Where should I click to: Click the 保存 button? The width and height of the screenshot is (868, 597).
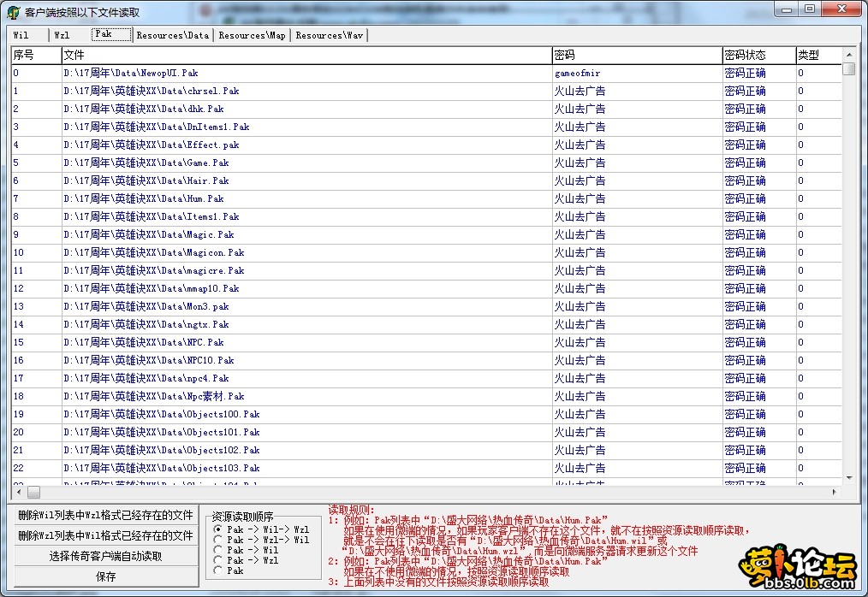[106, 576]
